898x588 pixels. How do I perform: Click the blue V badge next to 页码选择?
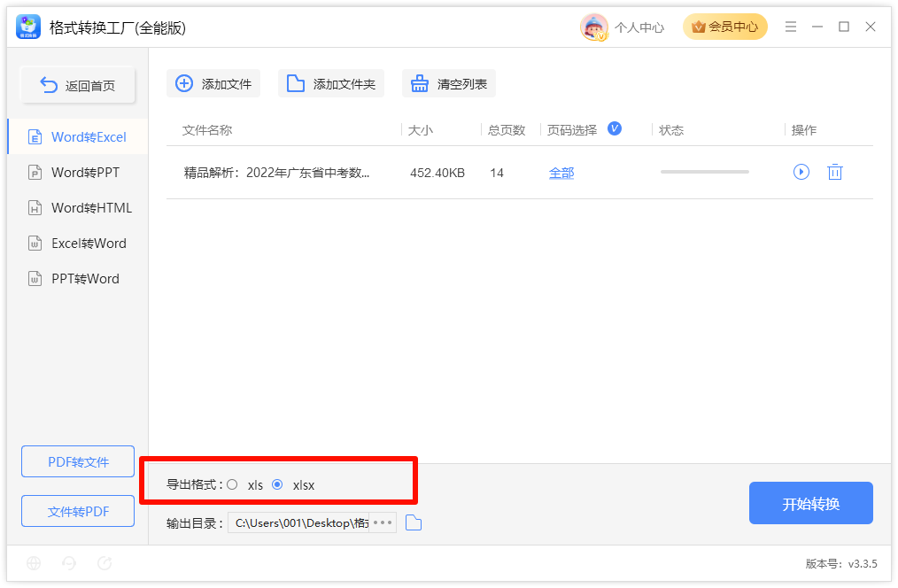click(615, 128)
